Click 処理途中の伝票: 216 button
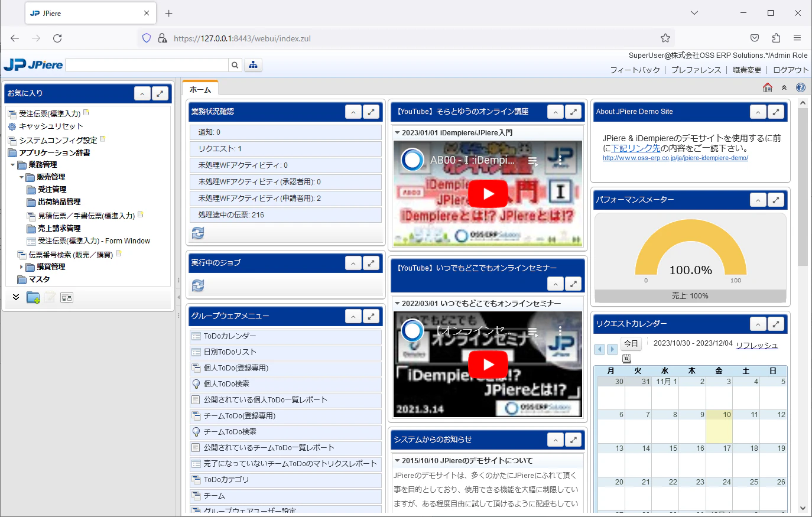Viewport: 812px width, 517px height. pyautogui.click(x=286, y=215)
